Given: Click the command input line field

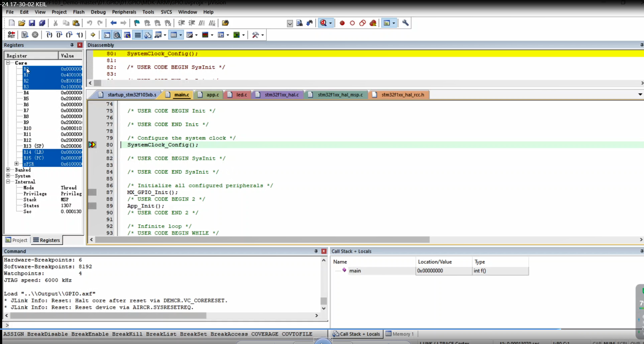Looking at the screenshot, I should point(166,325).
